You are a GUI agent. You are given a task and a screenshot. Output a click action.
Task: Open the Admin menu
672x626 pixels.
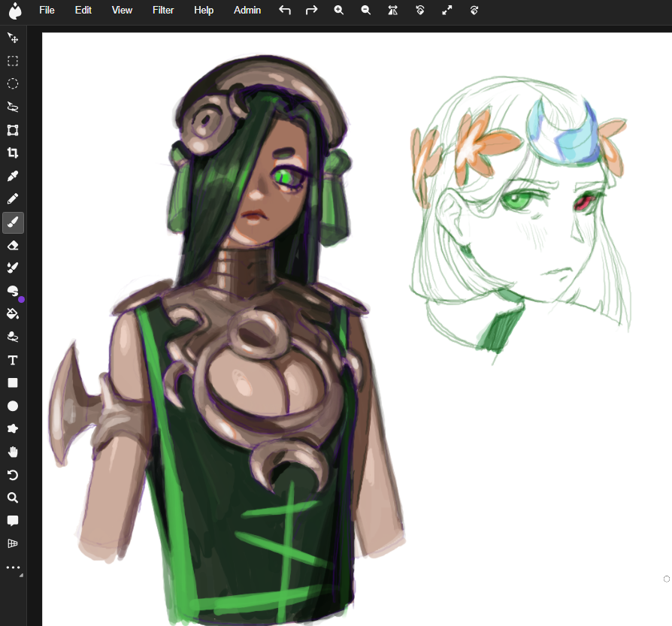click(247, 11)
